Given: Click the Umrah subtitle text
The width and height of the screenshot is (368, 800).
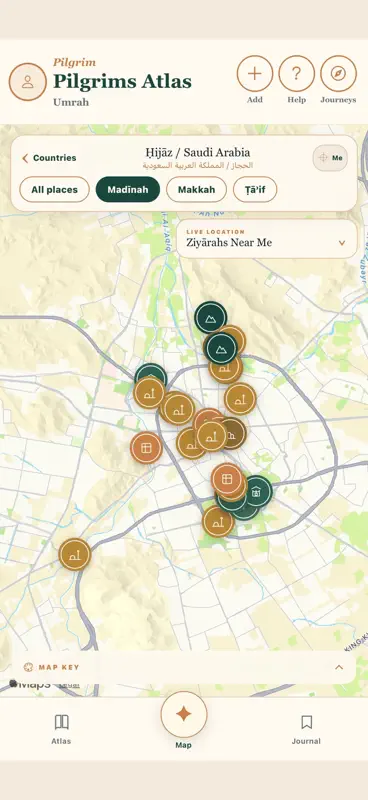Looking at the screenshot, I should tap(71, 102).
